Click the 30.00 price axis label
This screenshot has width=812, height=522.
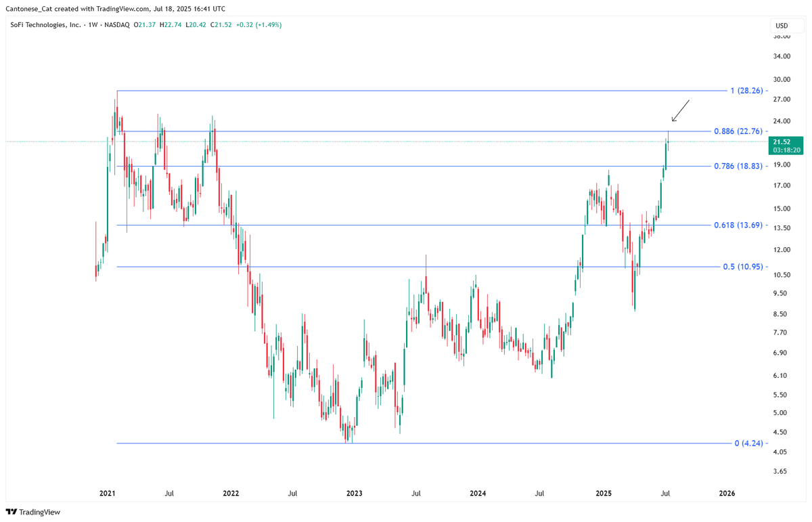coord(782,79)
